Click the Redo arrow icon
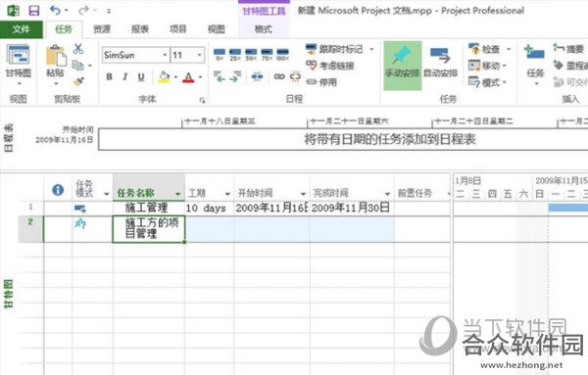Screen dimensions: 588x375 pos(83,11)
